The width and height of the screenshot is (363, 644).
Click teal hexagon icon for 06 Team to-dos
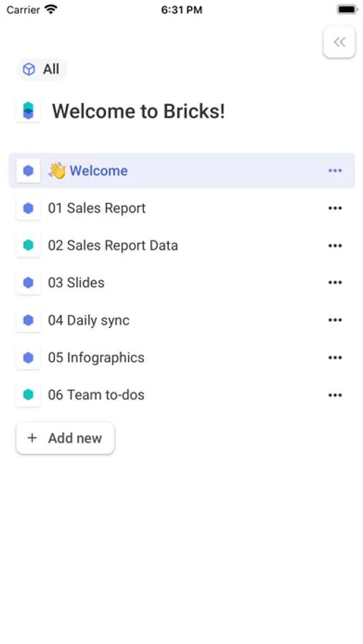(x=28, y=395)
